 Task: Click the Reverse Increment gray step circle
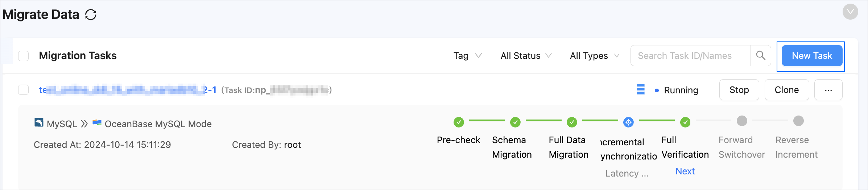coord(798,121)
